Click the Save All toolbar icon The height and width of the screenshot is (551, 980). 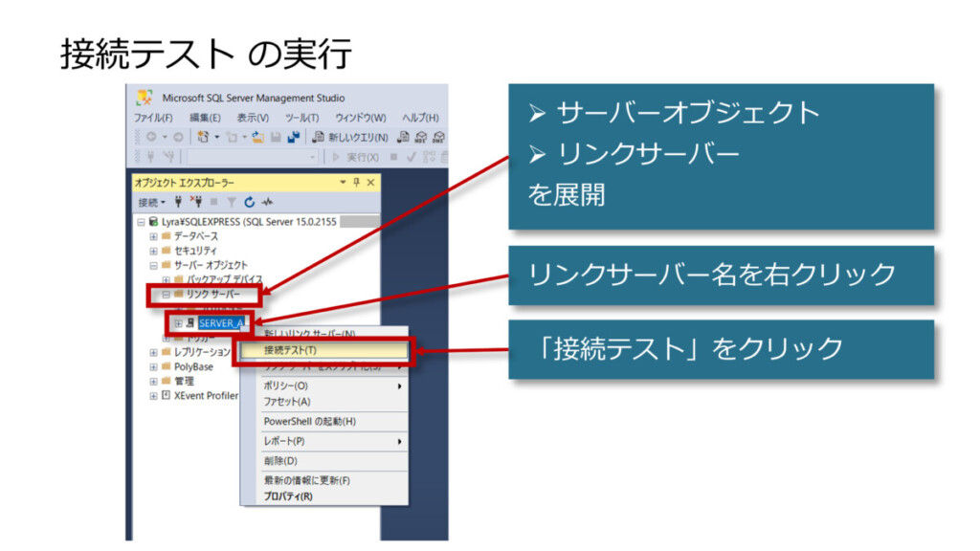tap(293, 137)
